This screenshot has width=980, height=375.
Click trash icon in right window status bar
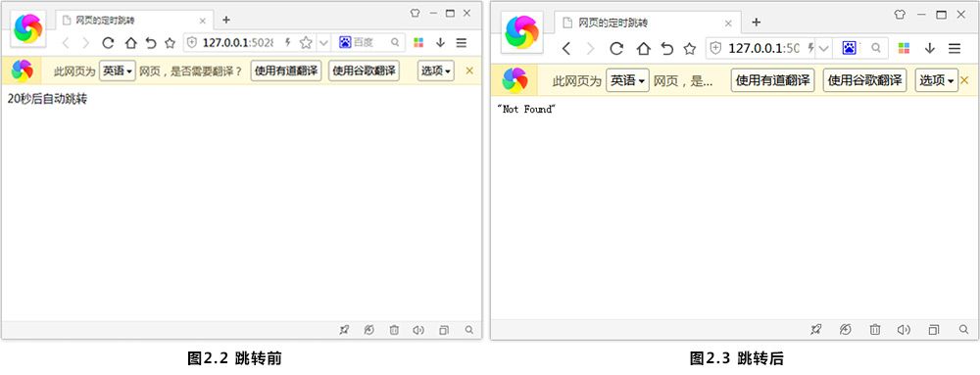pyautogui.click(x=875, y=329)
